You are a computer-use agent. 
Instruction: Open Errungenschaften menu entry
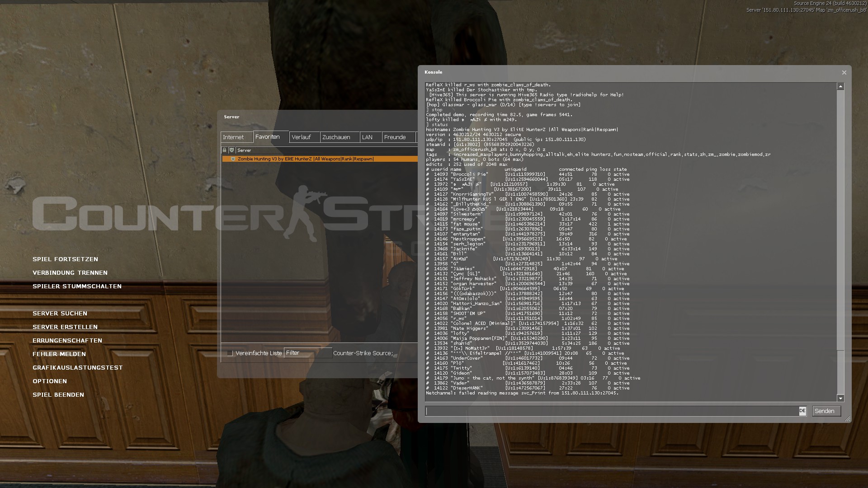coord(67,341)
